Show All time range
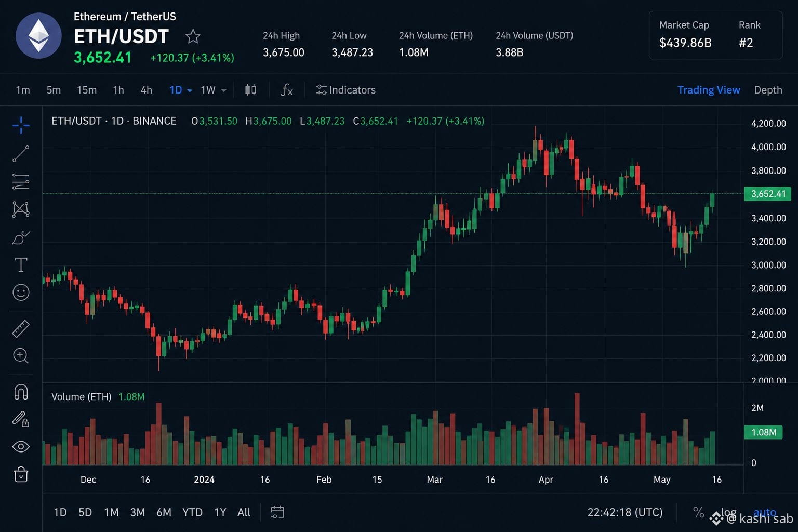This screenshot has width=798, height=532. [244, 512]
